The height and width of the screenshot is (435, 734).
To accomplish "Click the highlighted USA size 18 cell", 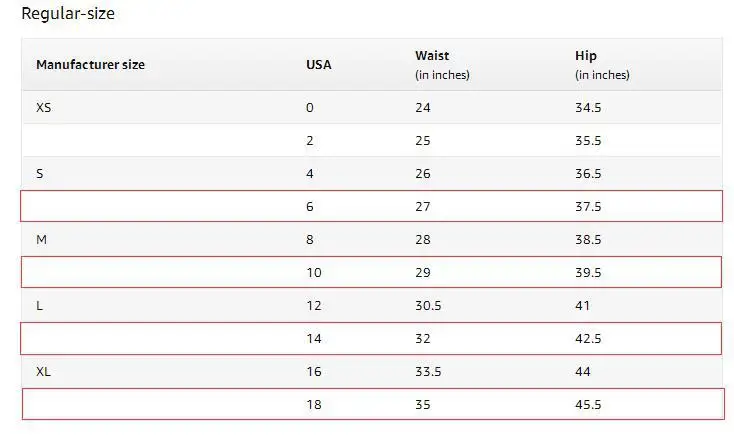I will coord(314,405).
